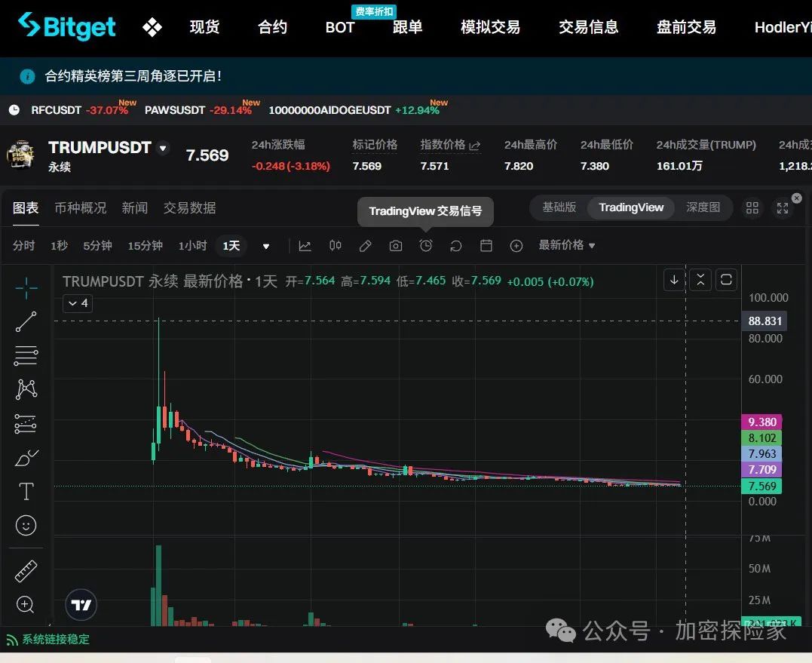Select the trend line drawing tool
This screenshot has width=812, height=663.
pos(26,321)
